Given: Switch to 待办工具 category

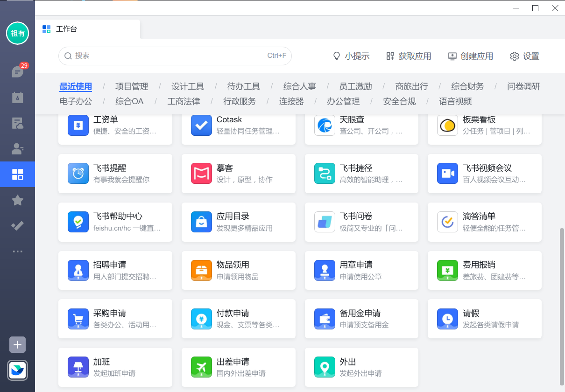Looking at the screenshot, I should point(244,86).
